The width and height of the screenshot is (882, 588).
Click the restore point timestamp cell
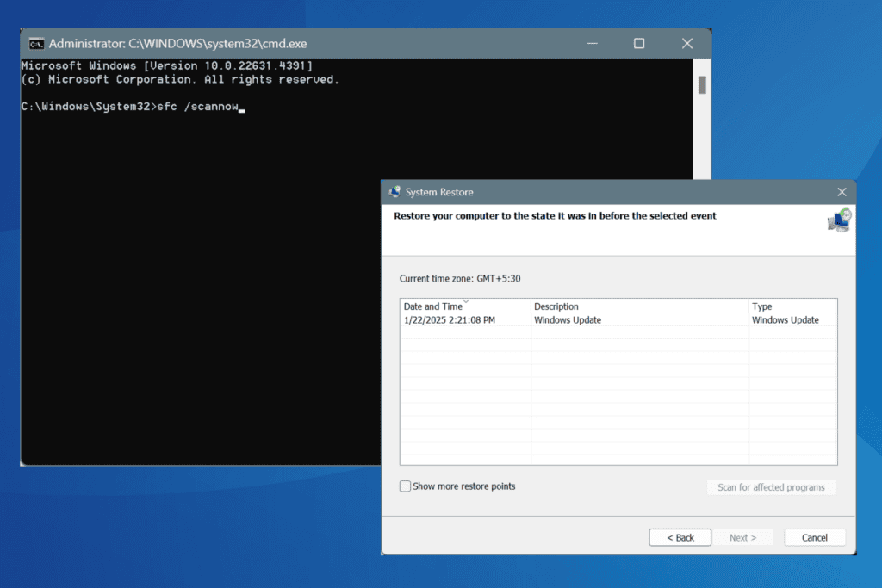tap(451, 319)
